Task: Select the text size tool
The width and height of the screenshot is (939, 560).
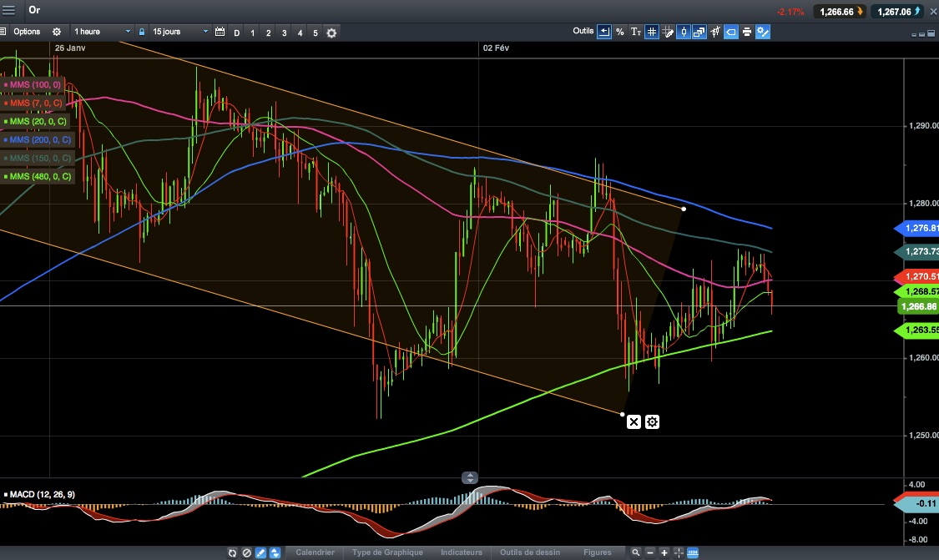Action: [635, 32]
